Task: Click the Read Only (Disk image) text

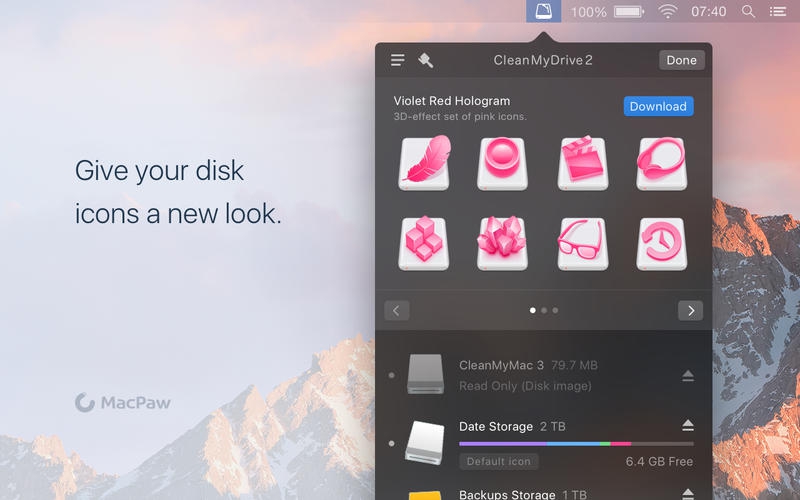Action: [525, 386]
